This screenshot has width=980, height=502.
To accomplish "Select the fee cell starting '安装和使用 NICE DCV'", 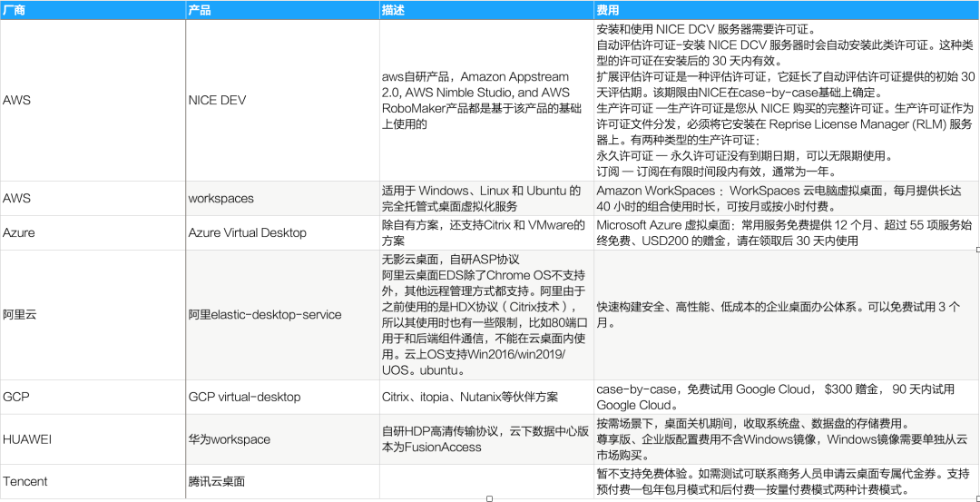I will pyautogui.click(x=786, y=101).
